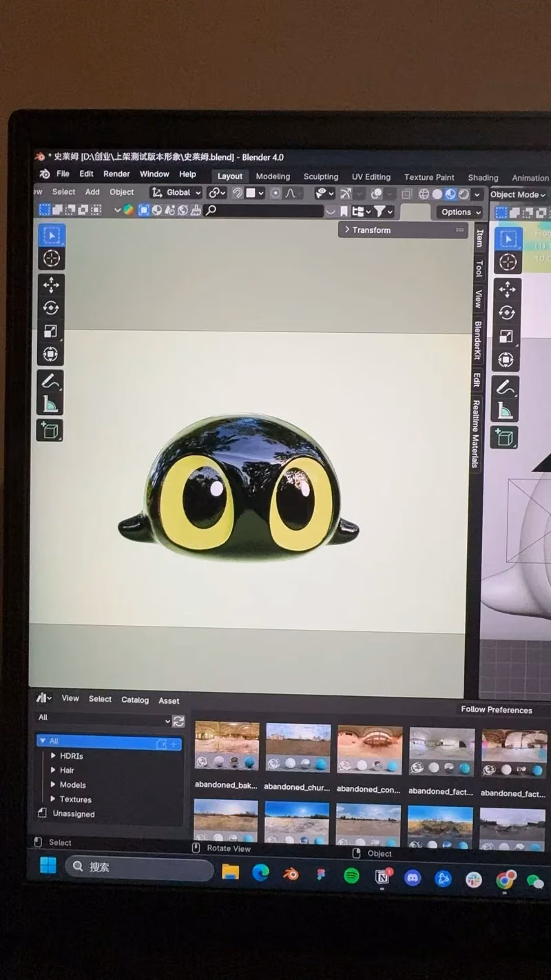Select the Measure tool in right viewport
This screenshot has height=980, width=551.
(506, 411)
